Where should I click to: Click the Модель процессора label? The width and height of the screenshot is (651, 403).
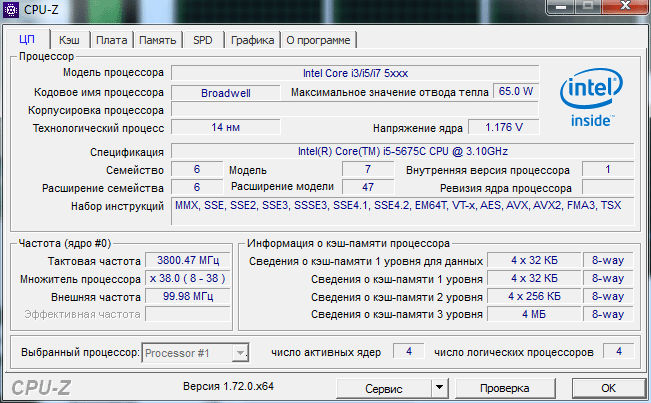113,73
